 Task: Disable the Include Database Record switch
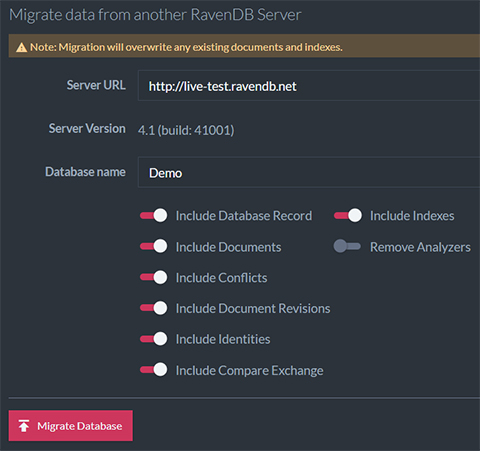tap(154, 215)
